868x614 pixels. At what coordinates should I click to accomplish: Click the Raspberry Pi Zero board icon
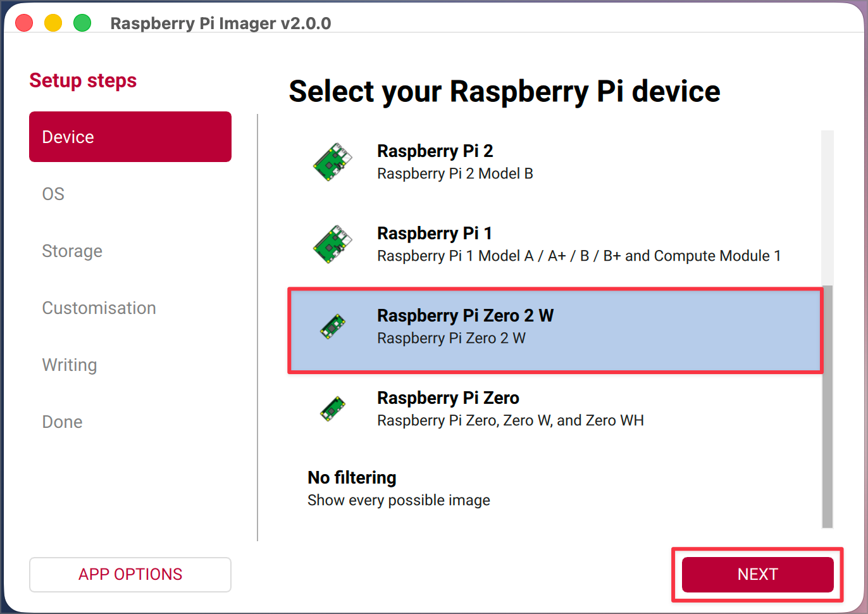pos(333,408)
